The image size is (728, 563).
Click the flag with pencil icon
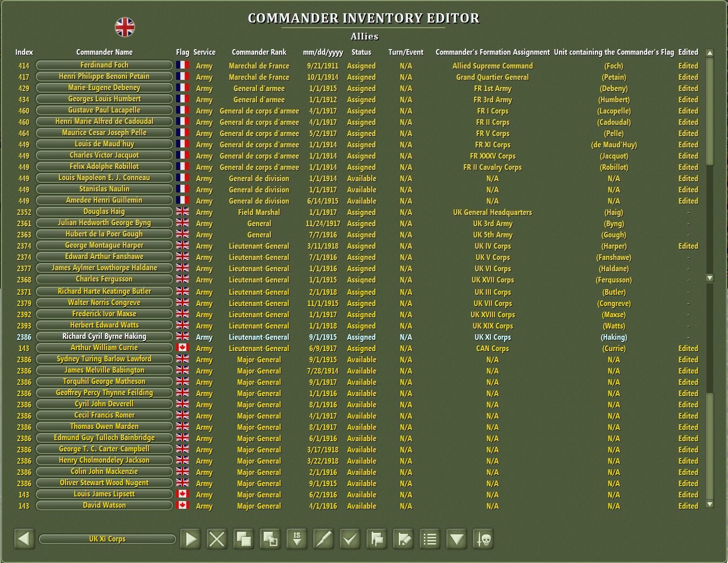[x=403, y=539]
